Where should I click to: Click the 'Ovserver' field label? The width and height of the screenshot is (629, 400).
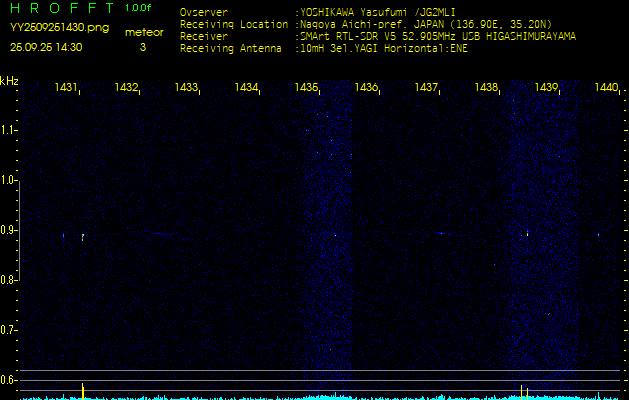(204, 12)
